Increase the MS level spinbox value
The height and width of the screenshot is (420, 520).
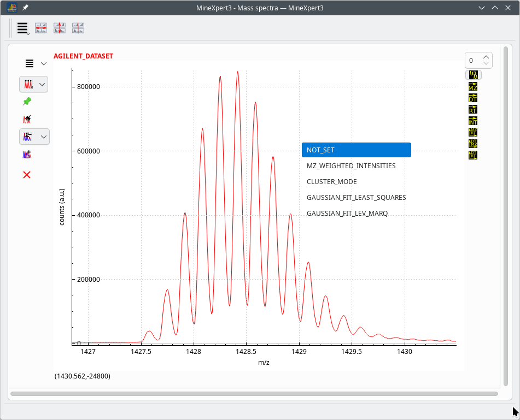pos(486,57)
